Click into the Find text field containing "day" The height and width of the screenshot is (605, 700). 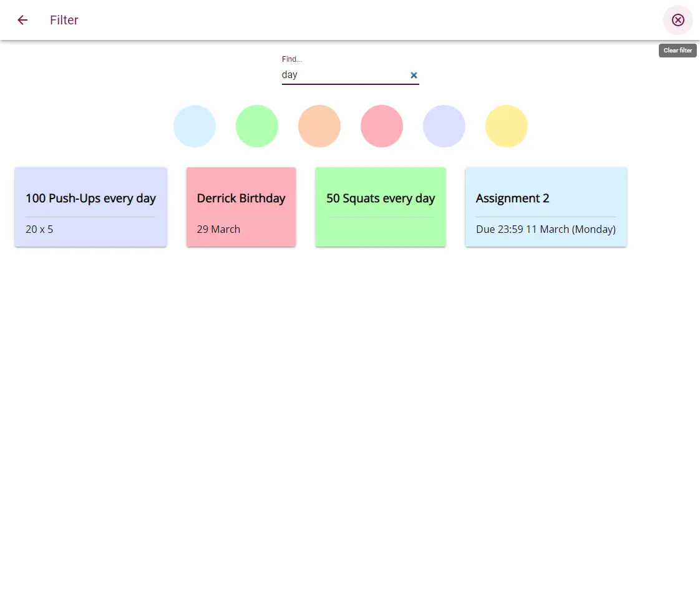342,75
